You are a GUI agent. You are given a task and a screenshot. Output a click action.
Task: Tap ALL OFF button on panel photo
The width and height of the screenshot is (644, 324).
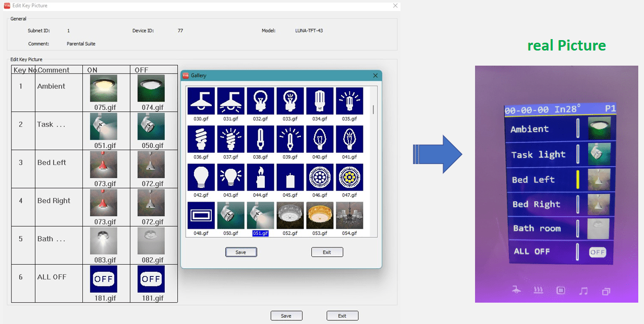[598, 252]
